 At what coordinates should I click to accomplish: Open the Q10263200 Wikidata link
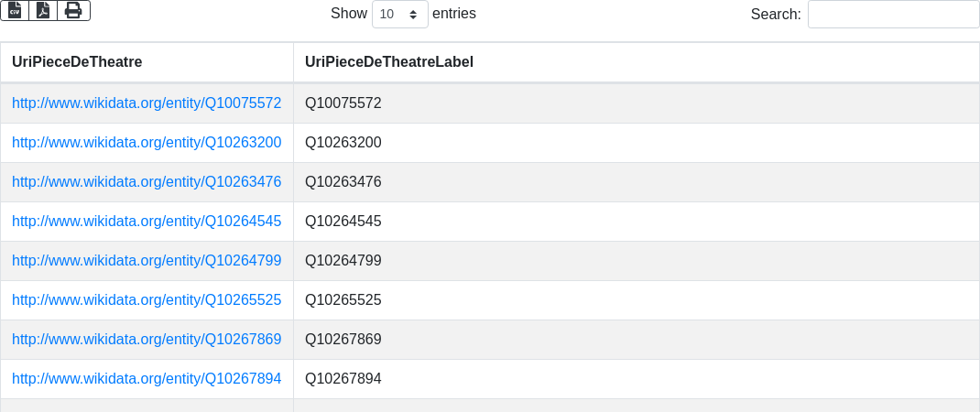click(147, 143)
